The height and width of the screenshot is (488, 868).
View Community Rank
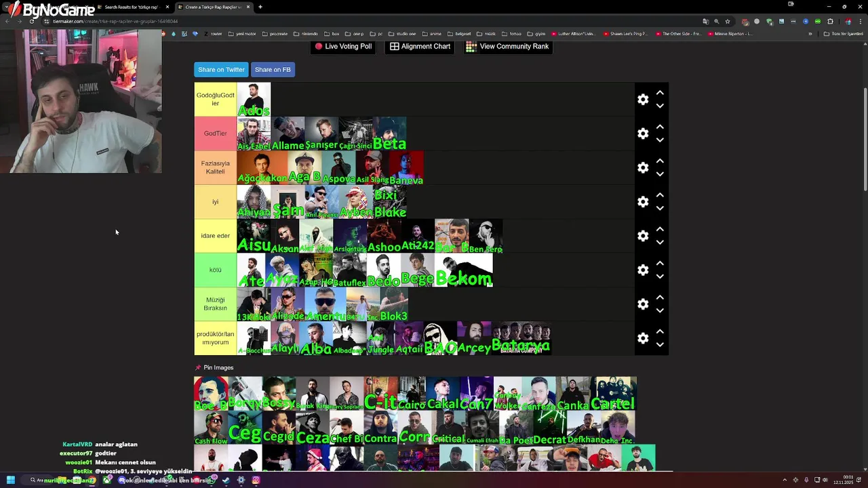(508, 47)
